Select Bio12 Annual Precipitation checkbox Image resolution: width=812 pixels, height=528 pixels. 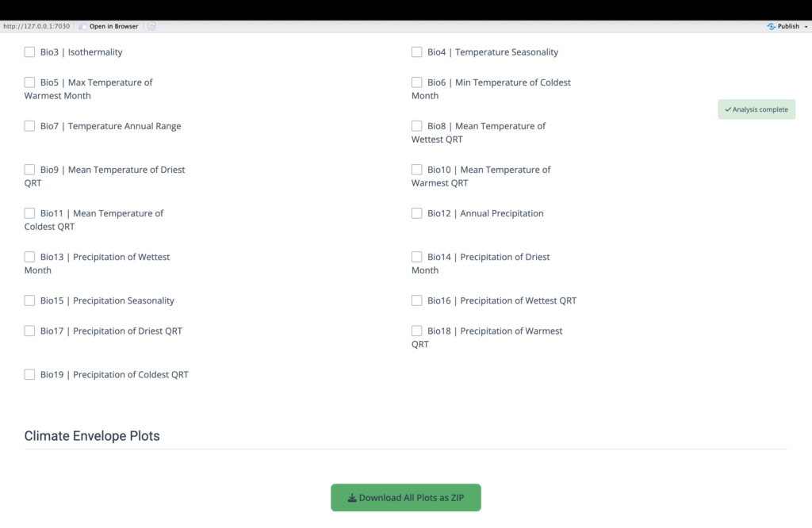pos(416,213)
